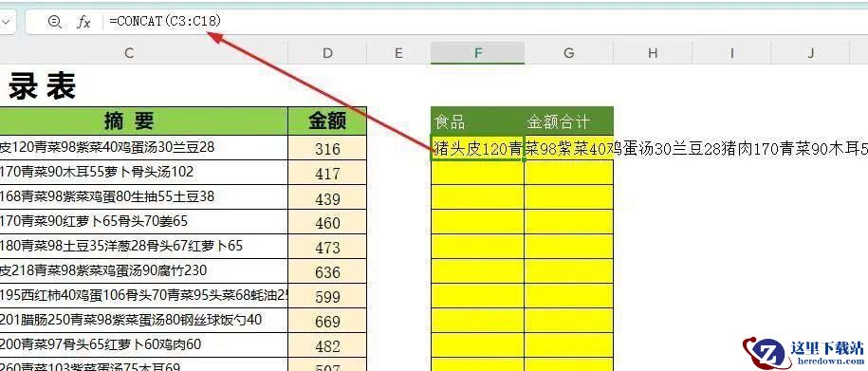Select the amount cell showing 473
The width and height of the screenshot is (868, 371).
[327, 247]
